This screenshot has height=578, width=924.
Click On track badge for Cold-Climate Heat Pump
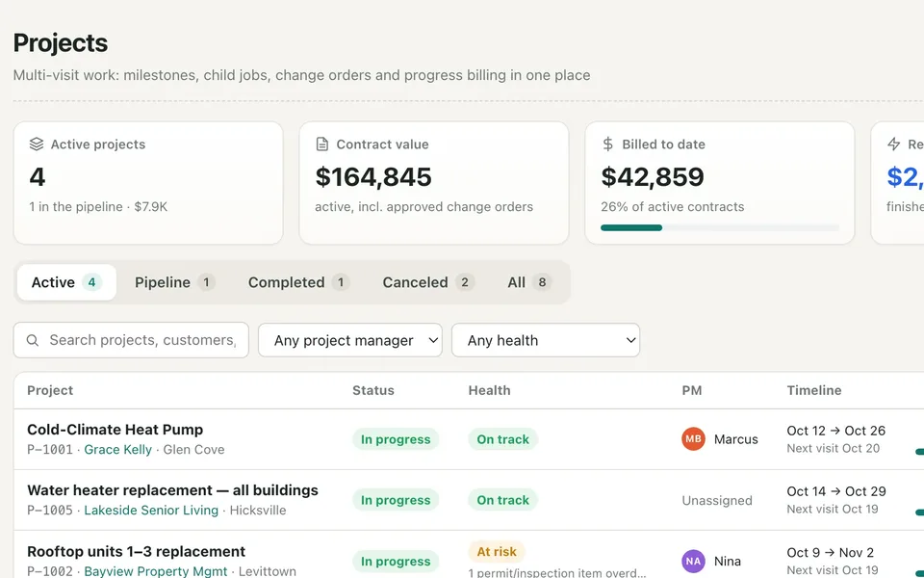tap(502, 439)
